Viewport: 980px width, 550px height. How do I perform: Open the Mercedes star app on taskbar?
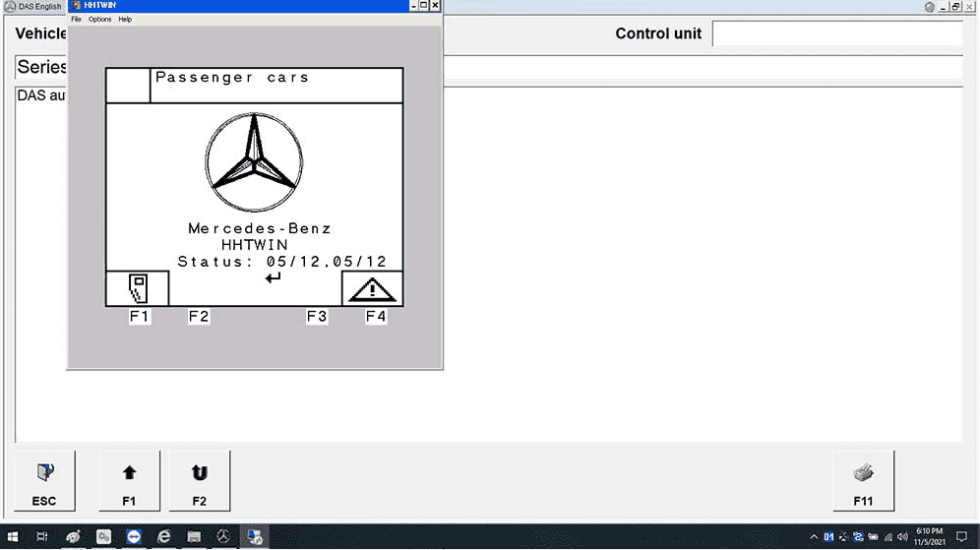(223, 537)
